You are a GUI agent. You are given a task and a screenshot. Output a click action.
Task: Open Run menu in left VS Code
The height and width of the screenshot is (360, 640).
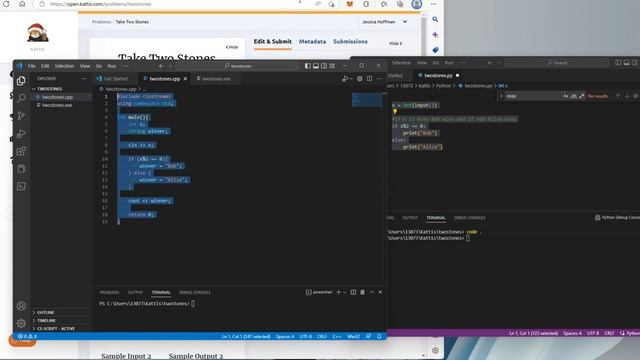pos(111,66)
